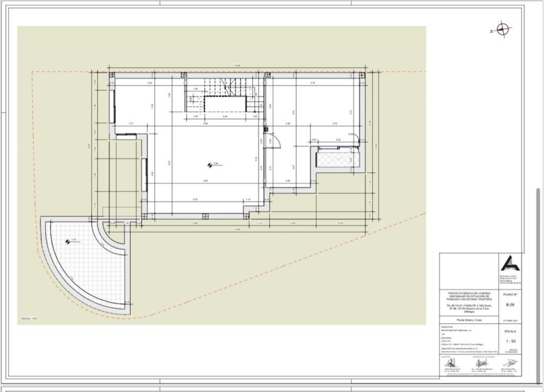
Task: Click the top-right corner column symbol
Action: [x=362, y=75]
